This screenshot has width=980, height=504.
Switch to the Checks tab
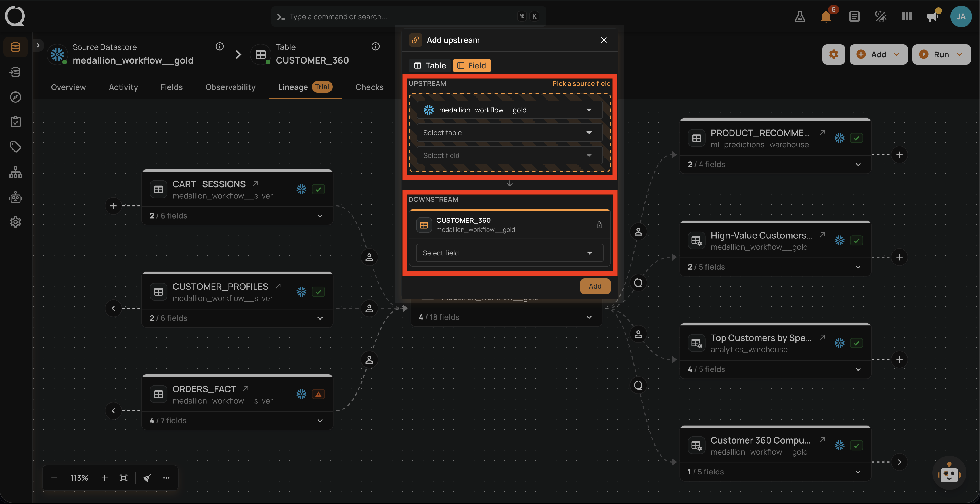coord(369,87)
